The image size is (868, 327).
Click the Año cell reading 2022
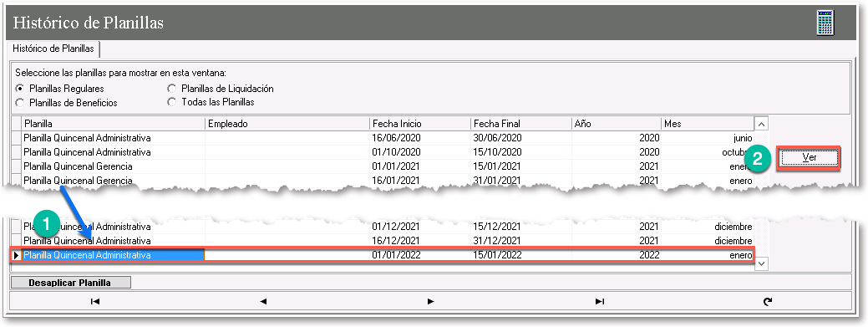(617, 255)
